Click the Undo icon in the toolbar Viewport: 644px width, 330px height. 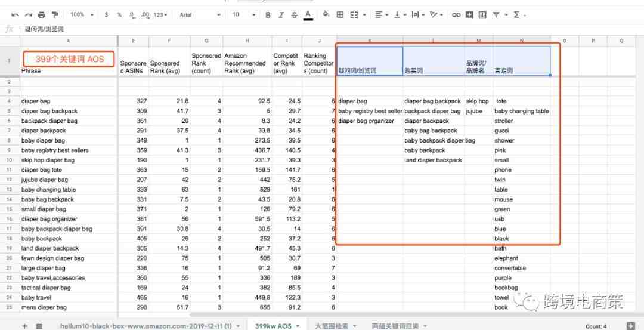point(15,14)
